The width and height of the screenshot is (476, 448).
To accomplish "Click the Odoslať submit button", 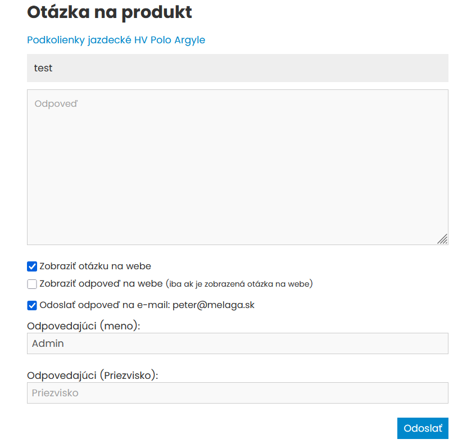I will coord(422,428).
